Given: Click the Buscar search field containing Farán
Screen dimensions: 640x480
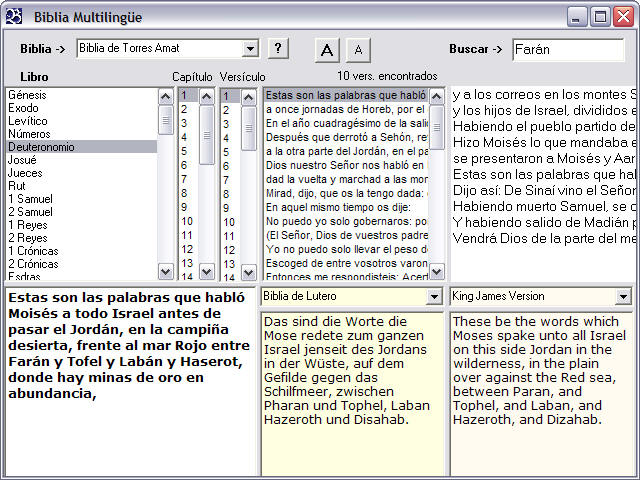Looking at the screenshot, I should [568, 50].
